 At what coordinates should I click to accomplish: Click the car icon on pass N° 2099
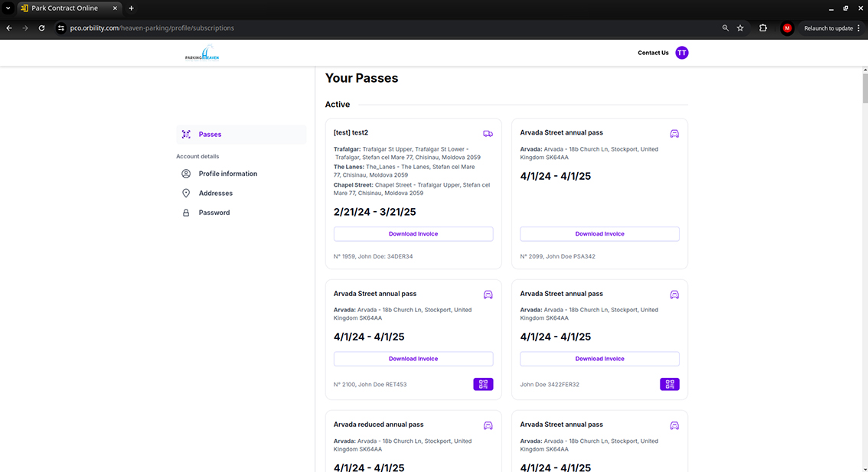[674, 134]
